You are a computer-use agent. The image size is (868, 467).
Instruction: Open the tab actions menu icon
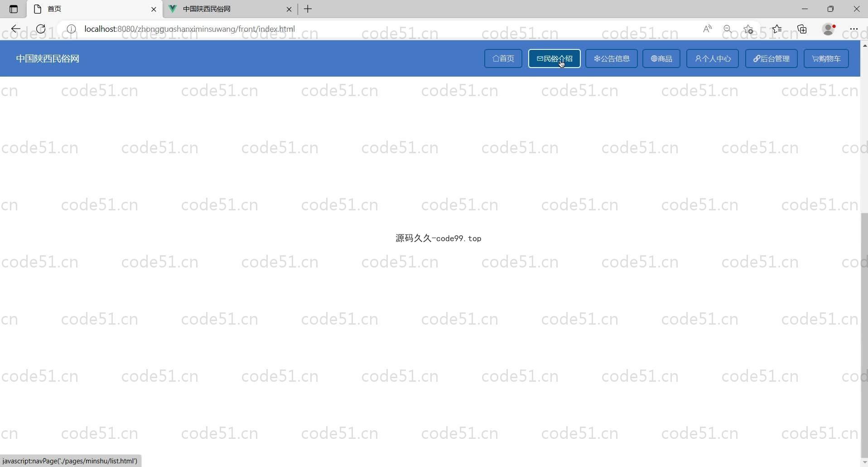click(14, 9)
